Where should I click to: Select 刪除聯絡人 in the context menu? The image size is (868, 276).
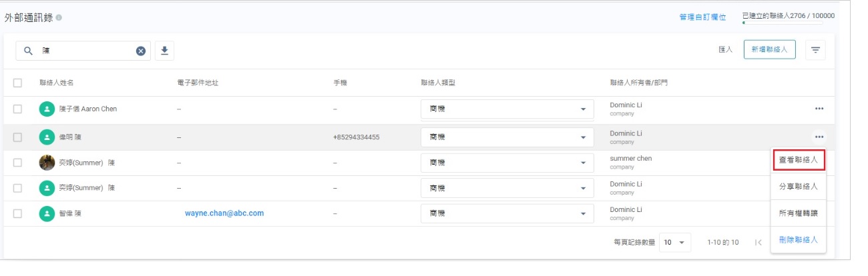(x=798, y=240)
